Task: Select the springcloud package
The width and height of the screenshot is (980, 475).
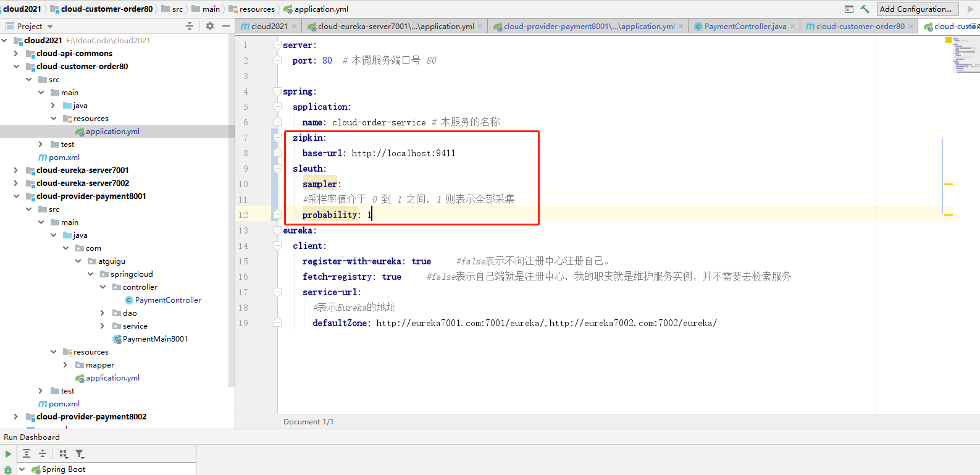Action: [x=132, y=274]
